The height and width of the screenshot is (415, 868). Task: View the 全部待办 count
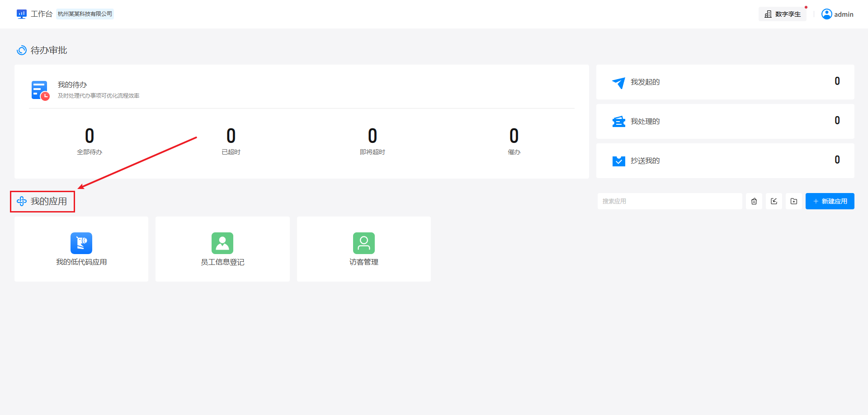pyautogui.click(x=90, y=136)
